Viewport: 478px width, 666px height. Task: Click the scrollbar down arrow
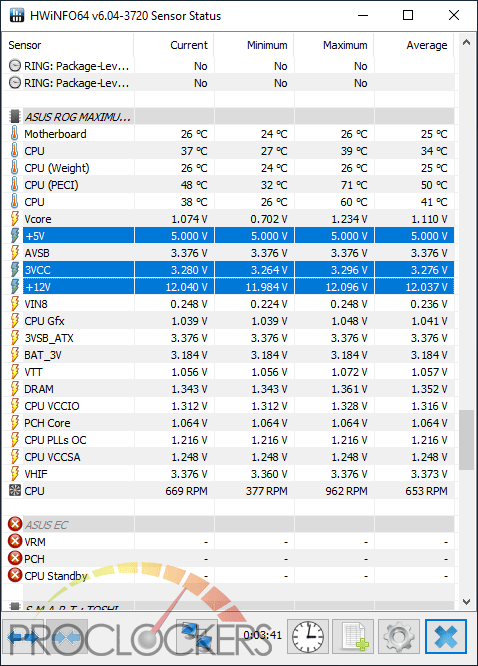click(x=466, y=601)
